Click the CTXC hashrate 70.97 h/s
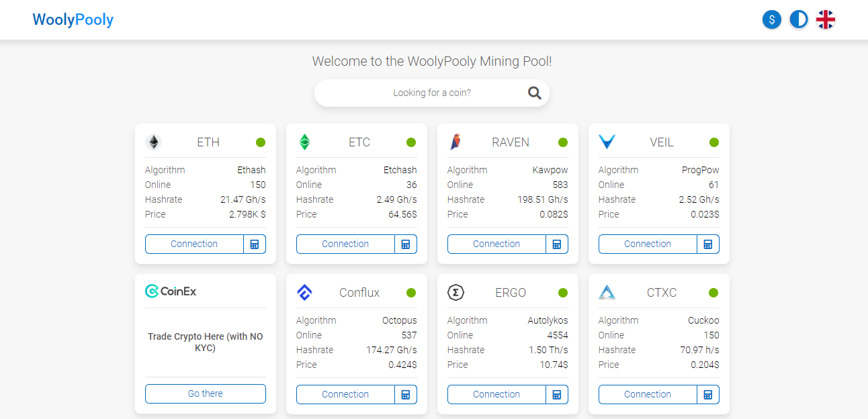The image size is (868, 419). (x=699, y=350)
